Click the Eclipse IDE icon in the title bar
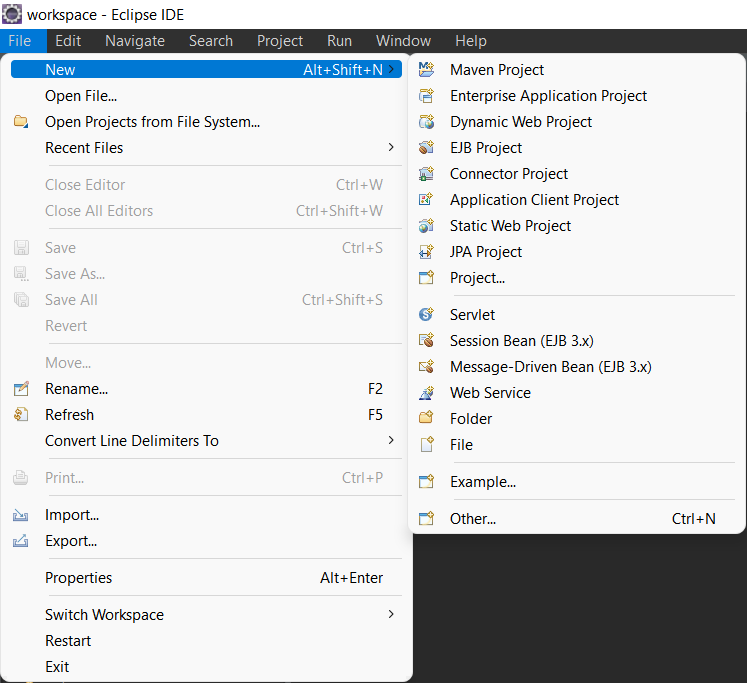747x683 pixels. click(11, 14)
